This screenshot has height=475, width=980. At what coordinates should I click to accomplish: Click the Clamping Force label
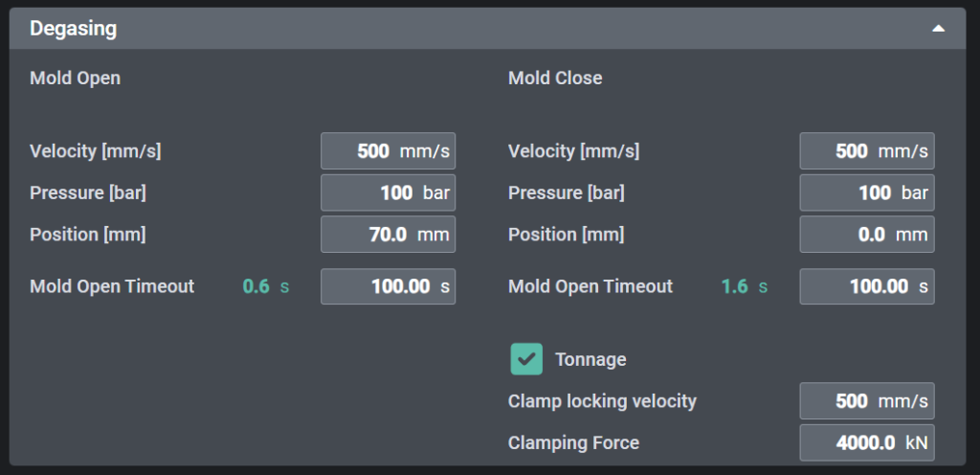[x=573, y=442]
